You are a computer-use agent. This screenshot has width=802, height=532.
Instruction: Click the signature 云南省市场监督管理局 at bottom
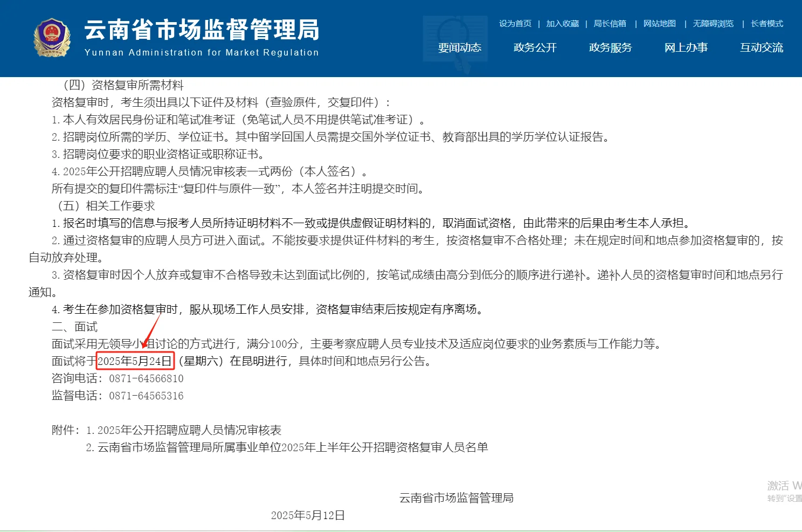coord(457,498)
